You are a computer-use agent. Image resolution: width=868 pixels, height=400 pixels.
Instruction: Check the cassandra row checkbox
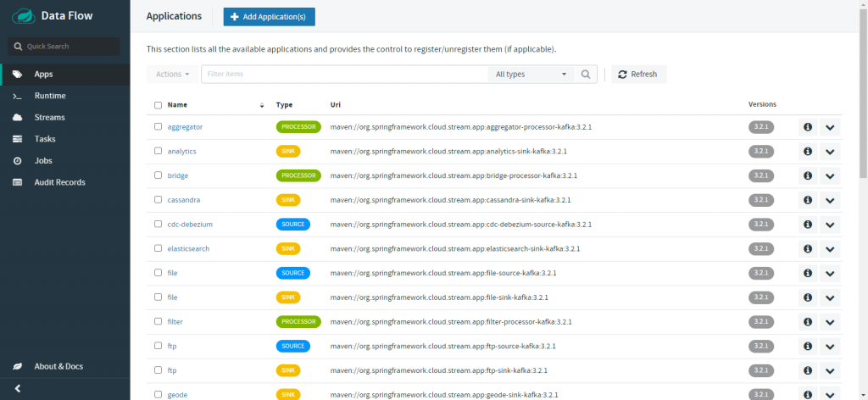point(158,200)
